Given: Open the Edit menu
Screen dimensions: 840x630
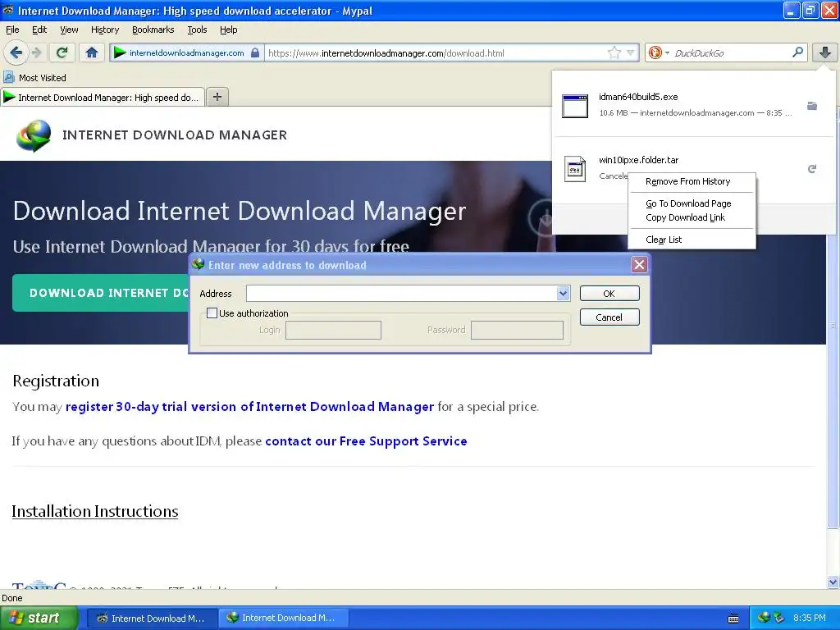Looking at the screenshot, I should (x=39, y=30).
